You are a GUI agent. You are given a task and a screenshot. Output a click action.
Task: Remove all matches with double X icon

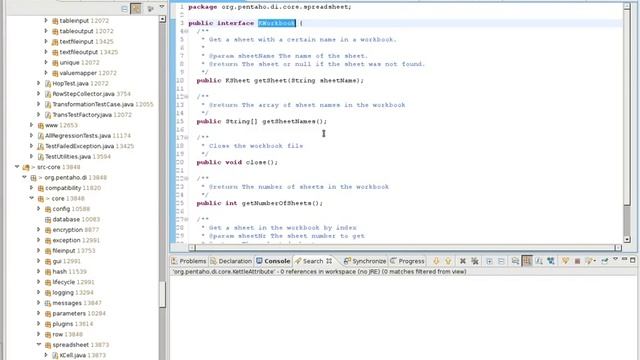[475, 261]
